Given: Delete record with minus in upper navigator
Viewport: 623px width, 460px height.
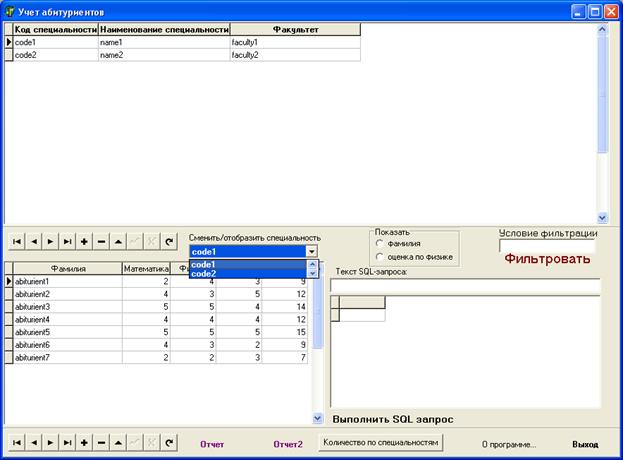Looking at the screenshot, I should (101, 241).
